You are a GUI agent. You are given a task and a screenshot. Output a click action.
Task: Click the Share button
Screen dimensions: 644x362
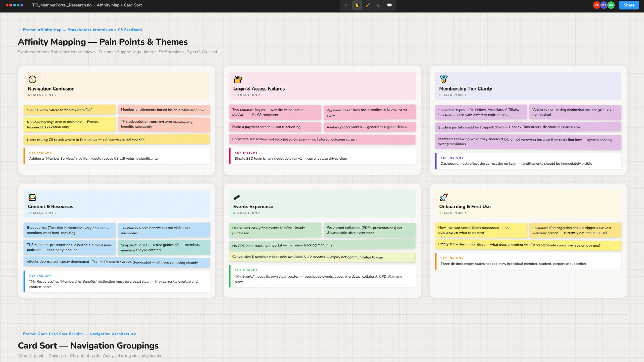point(629,5)
